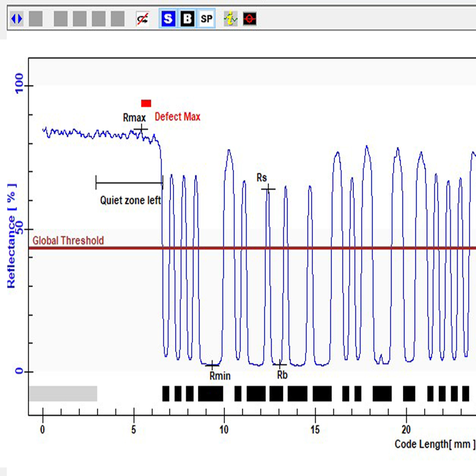Click the 'Rmax' label on the chart
The height and width of the screenshot is (476, 476).
134,118
